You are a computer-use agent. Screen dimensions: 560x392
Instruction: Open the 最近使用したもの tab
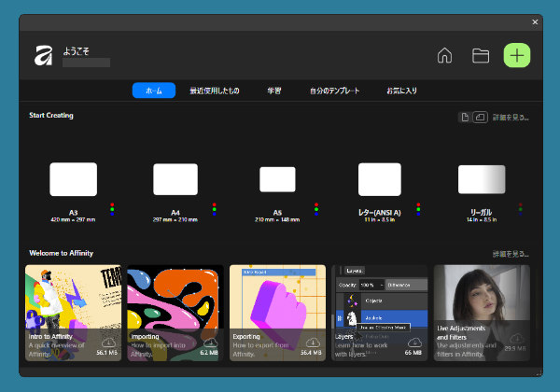pyautogui.click(x=215, y=91)
